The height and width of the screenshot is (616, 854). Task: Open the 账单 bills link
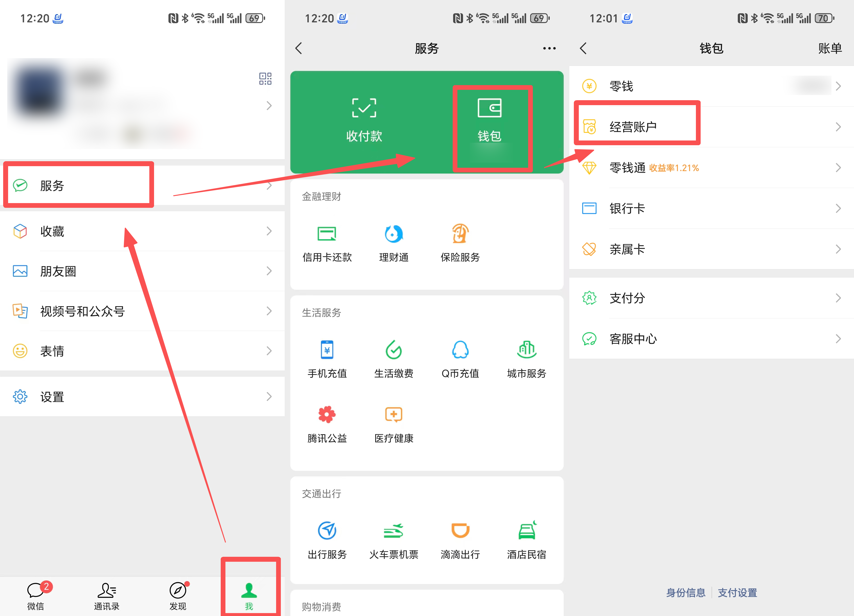coord(829,48)
